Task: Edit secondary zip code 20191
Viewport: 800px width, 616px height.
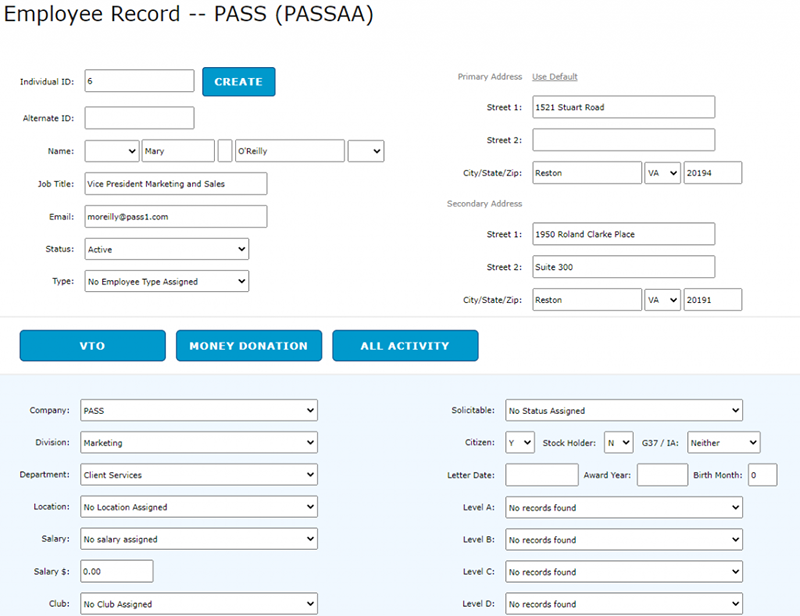Action: (713, 300)
